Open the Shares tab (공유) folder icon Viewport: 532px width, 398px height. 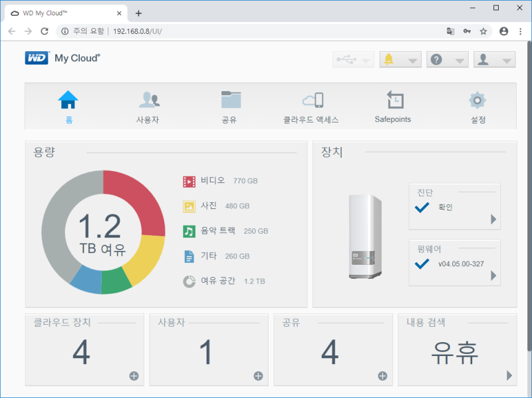coord(231,100)
